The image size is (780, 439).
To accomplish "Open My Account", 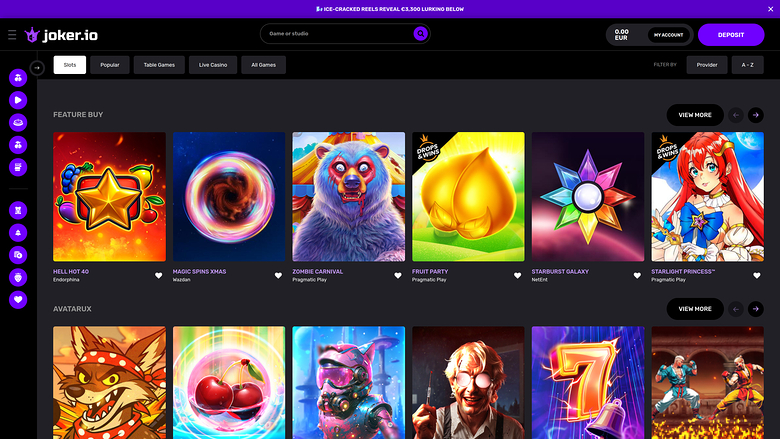I will pyautogui.click(x=668, y=35).
